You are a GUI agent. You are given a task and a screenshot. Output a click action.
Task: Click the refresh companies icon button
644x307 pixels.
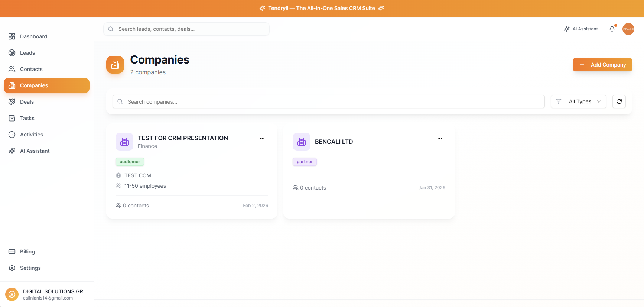pyautogui.click(x=619, y=101)
